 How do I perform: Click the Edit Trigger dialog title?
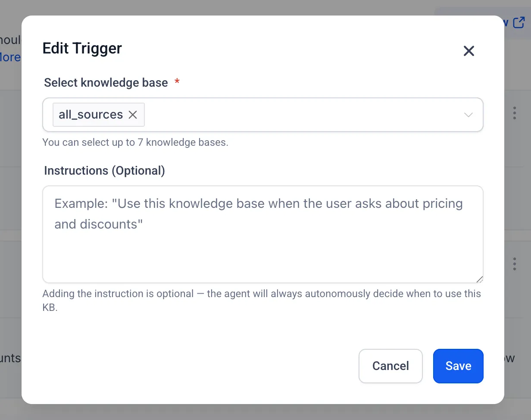click(82, 48)
